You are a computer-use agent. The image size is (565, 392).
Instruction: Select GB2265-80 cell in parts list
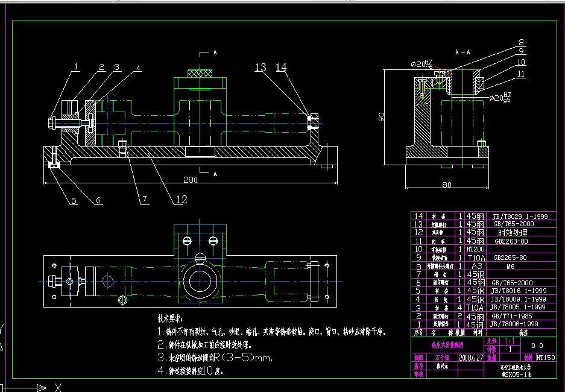510,258
